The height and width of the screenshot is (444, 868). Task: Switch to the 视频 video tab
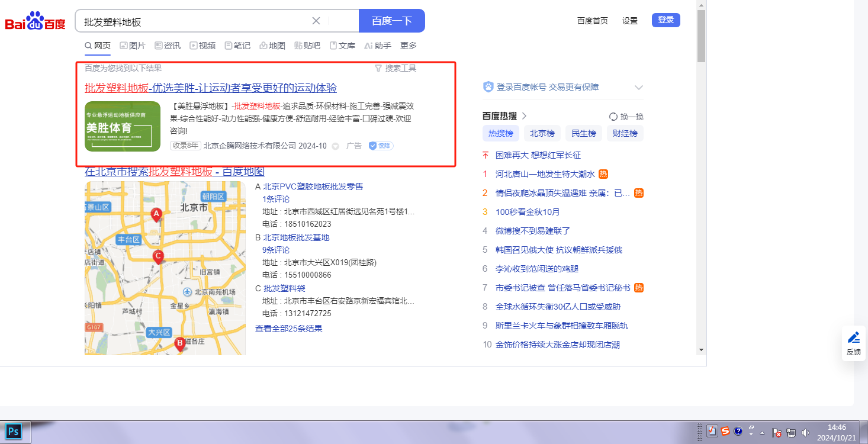[202, 46]
